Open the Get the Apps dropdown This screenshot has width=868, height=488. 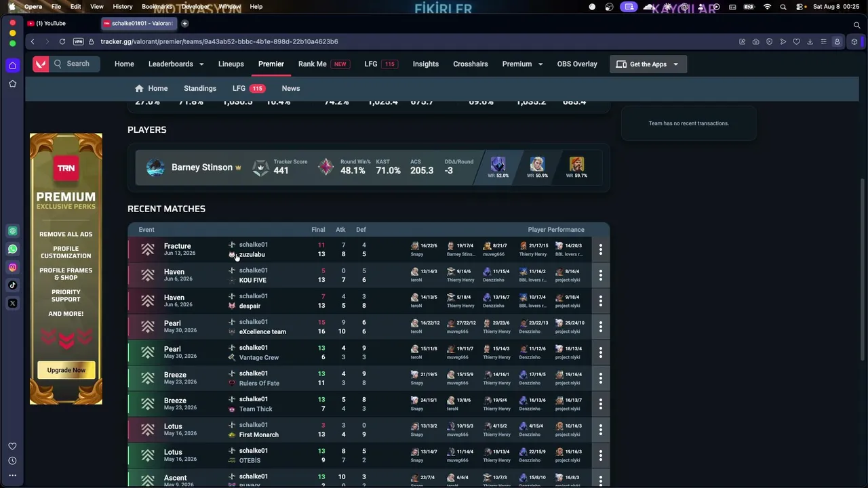point(648,64)
